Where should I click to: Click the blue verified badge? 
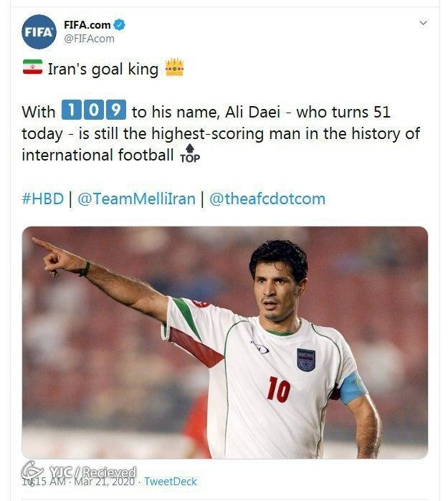coord(120,24)
